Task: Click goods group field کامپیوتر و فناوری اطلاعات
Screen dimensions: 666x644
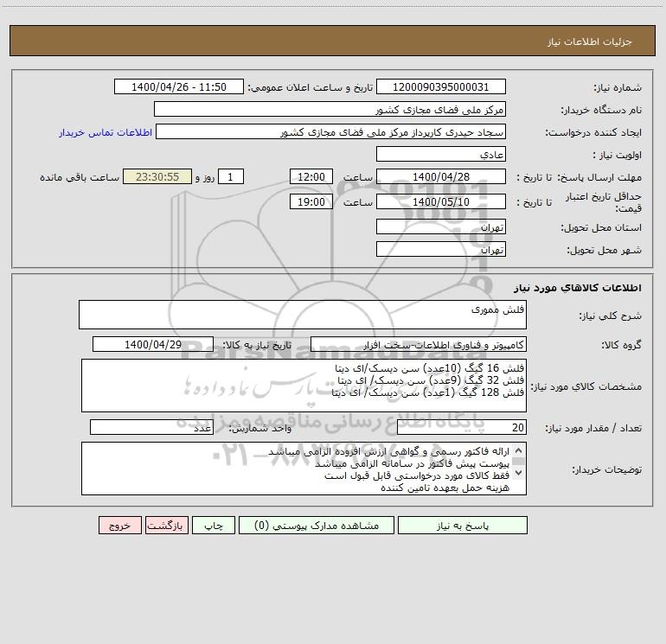Action: [x=419, y=344]
